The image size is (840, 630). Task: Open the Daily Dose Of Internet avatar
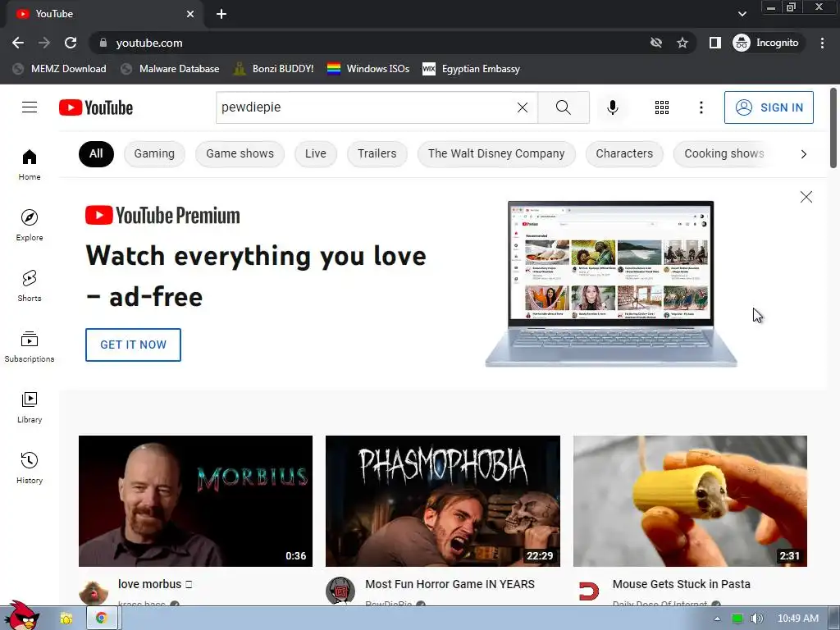coord(588,591)
